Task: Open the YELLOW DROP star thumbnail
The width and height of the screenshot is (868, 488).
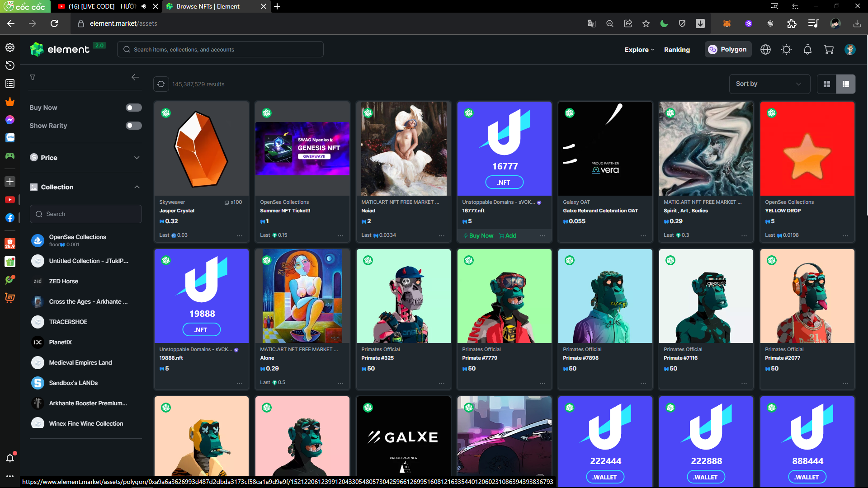Action: 807,149
